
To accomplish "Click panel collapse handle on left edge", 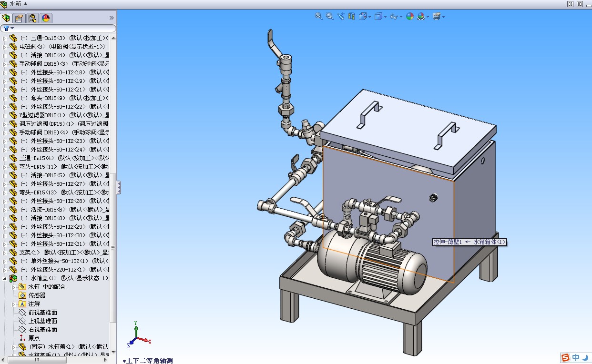I will (x=119, y=187).
